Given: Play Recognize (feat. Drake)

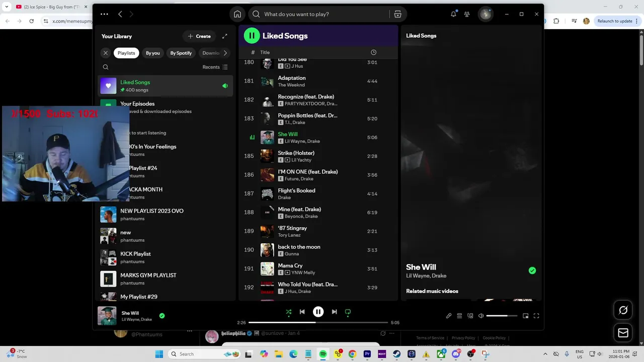Looking at the screenshot, I should pos(317,100).
